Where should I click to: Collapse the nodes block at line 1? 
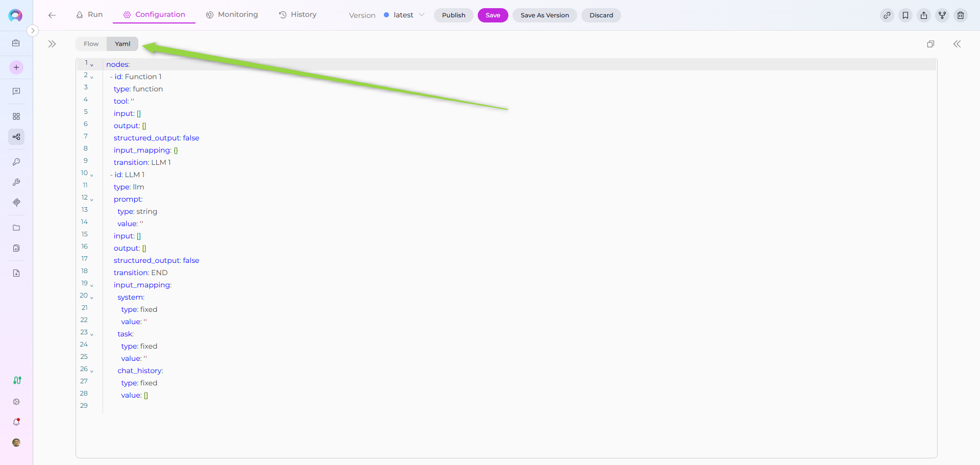pyautogui.click(x=92, y=65)
